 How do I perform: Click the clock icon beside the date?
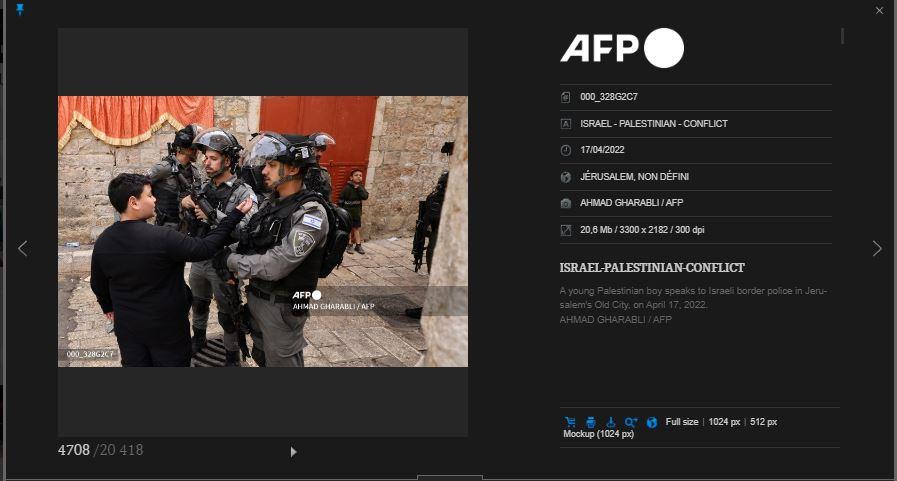click(x=566, y=150)
